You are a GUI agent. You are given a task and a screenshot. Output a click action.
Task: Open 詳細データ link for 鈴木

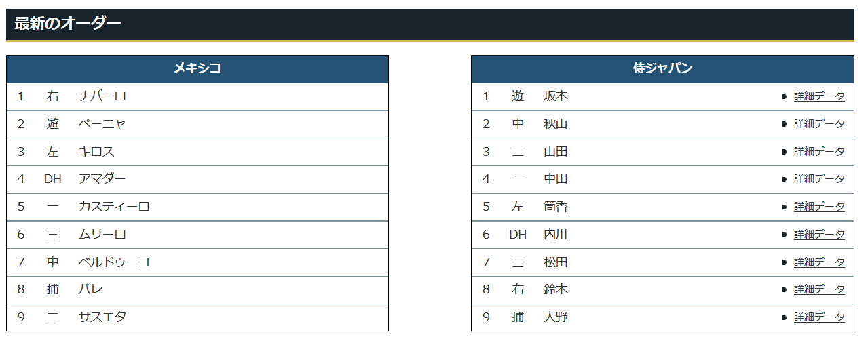pos(819,289)
